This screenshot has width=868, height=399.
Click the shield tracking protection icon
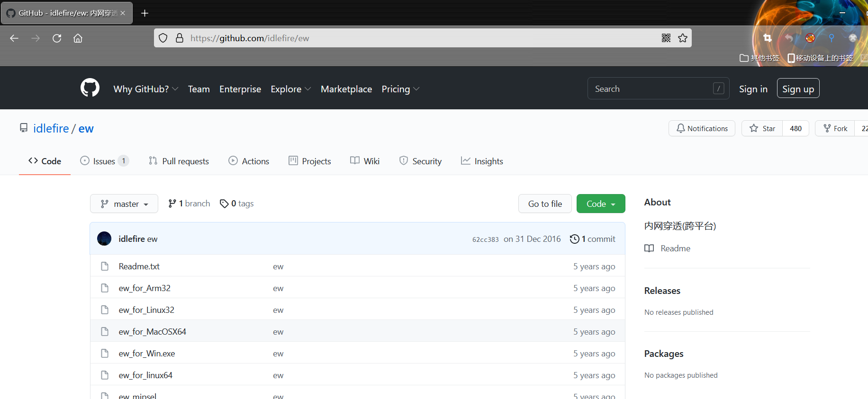tap(163, 38)
